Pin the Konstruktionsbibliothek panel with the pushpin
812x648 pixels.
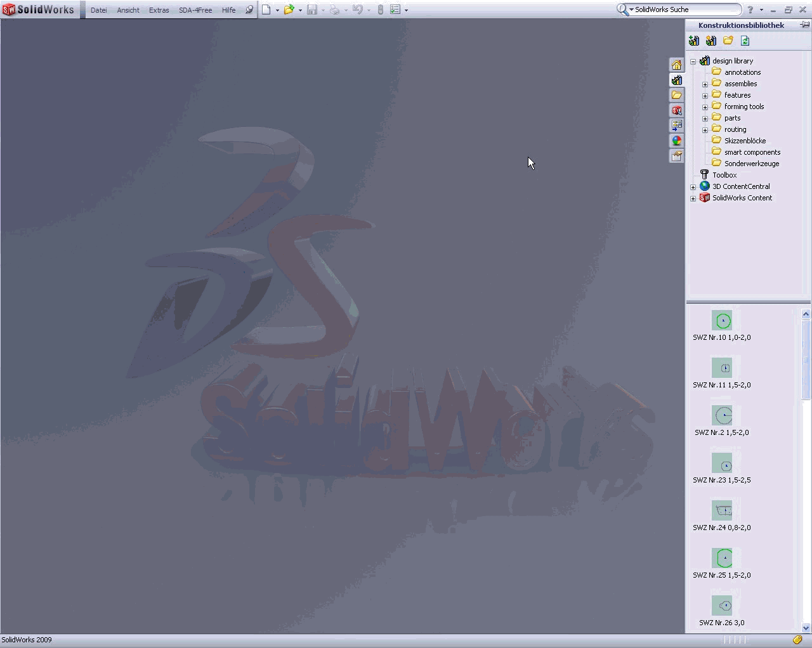[x=804, y=25]
